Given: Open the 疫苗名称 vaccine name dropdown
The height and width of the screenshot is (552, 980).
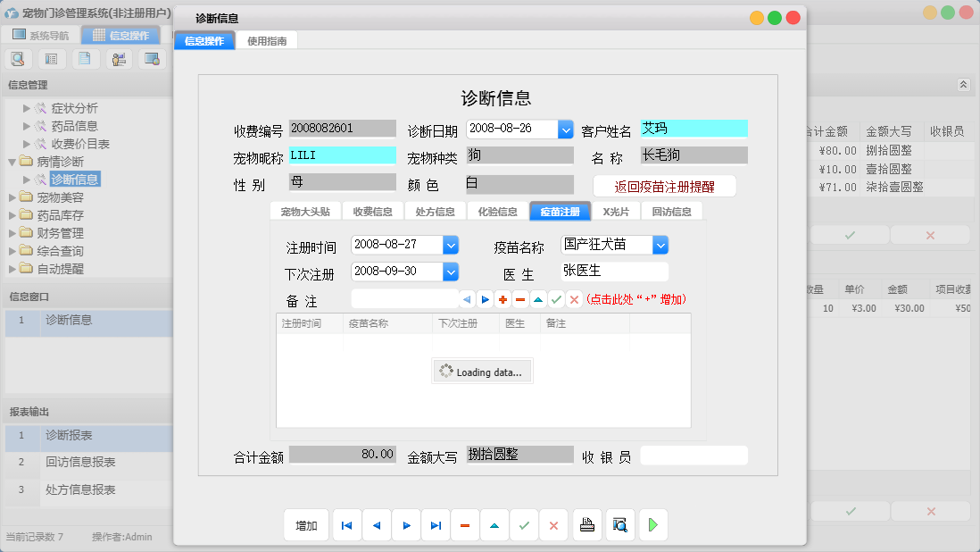Looking at the screenshot, I should pyautogui.click(x=660, y=244).
